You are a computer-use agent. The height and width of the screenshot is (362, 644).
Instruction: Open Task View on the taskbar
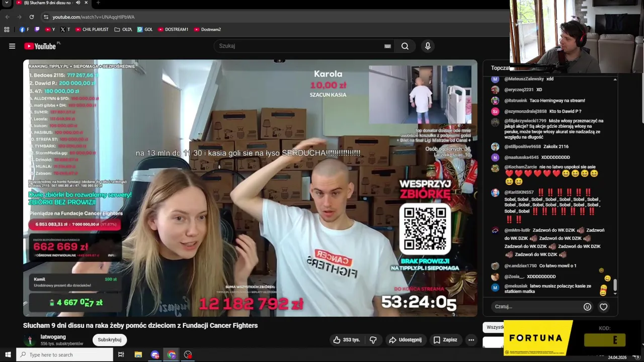[x=121, y=355]
